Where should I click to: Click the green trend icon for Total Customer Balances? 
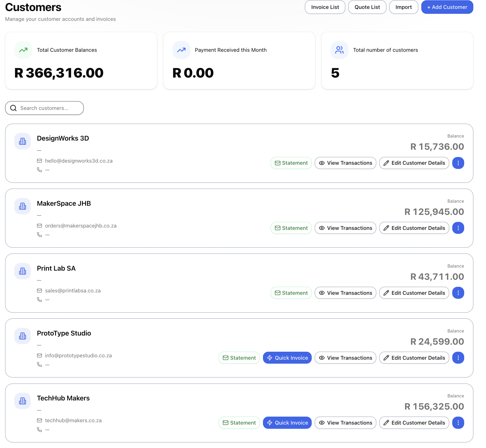(23, 50)
